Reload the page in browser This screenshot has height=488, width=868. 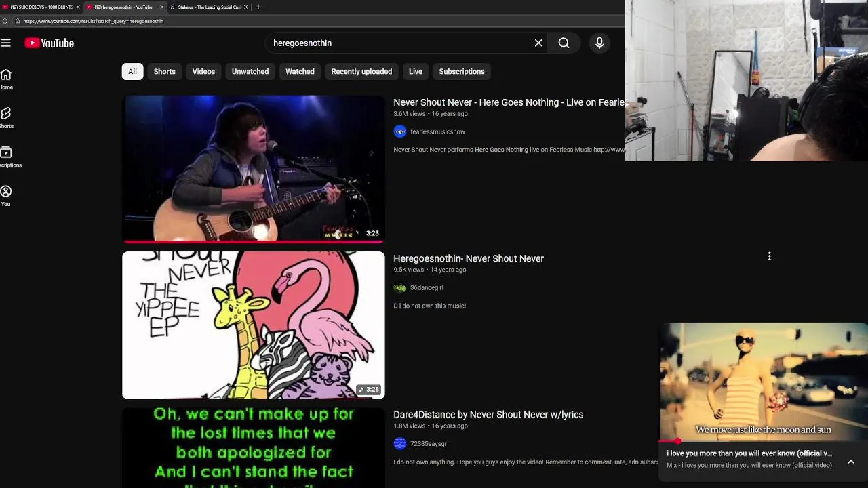(5, 21)
